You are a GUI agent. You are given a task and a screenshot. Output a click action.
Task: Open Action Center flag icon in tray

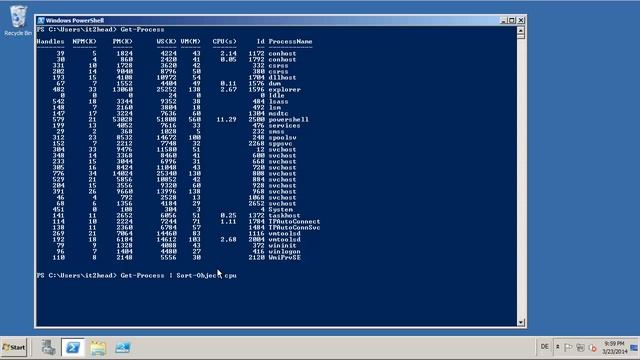click(568, 347)
